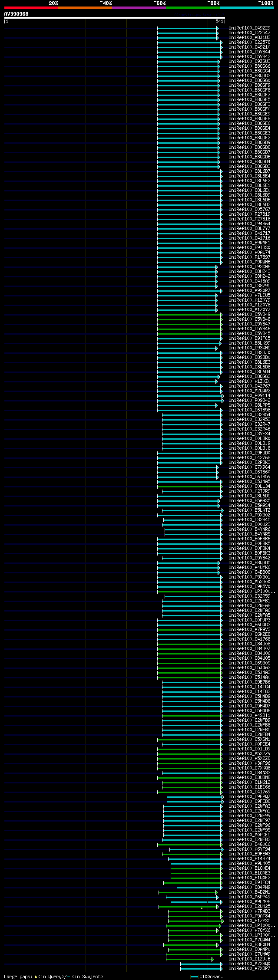Click the UniRef100_A4S8I1 label
The width and height of the screenshot is (278, 980).
click(249, 716)
